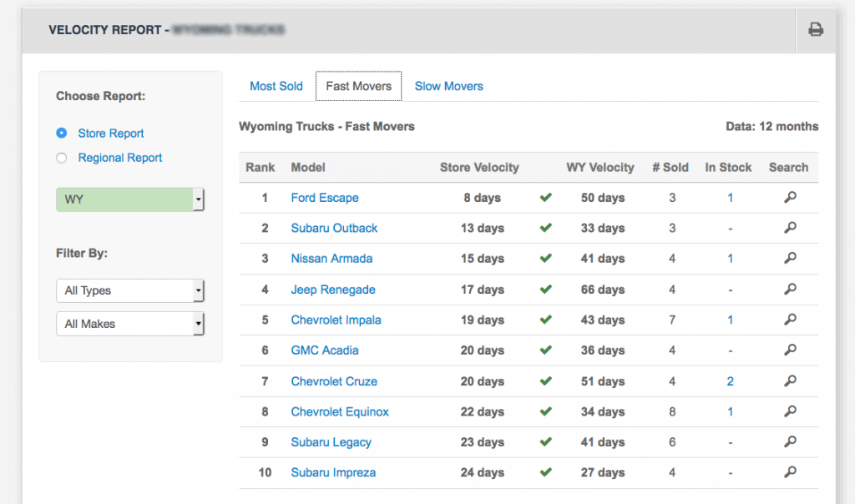Click the Rank column header
The image size is (855, 504).
tap(261, 167)
